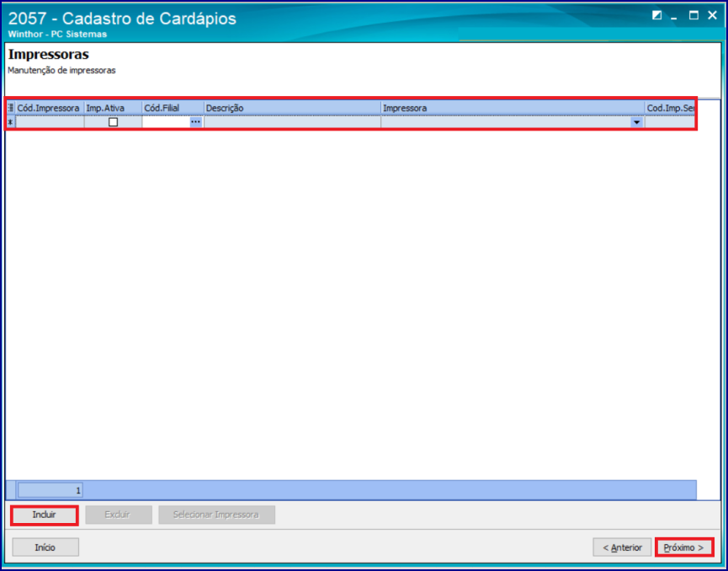The image size is (728, 571).
Task: Minimize the Cadastro de Cardápios window
Action: click(x=673, y=17)
